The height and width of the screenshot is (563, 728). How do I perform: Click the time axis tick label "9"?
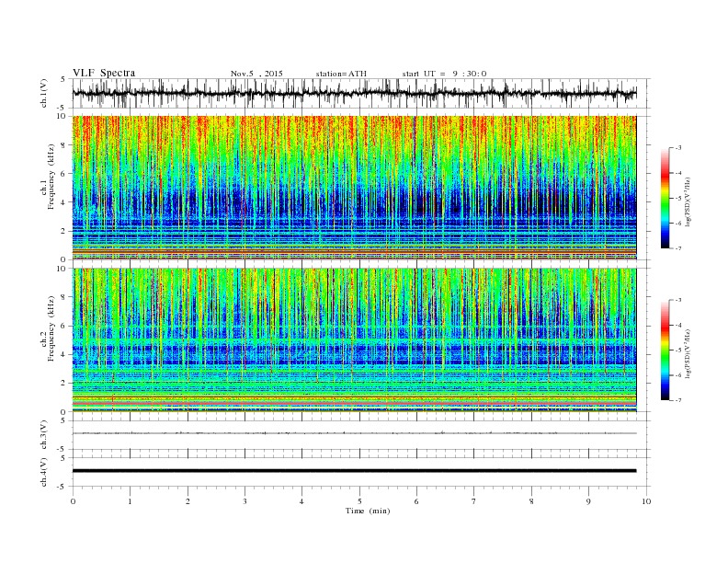click(588, 501)
